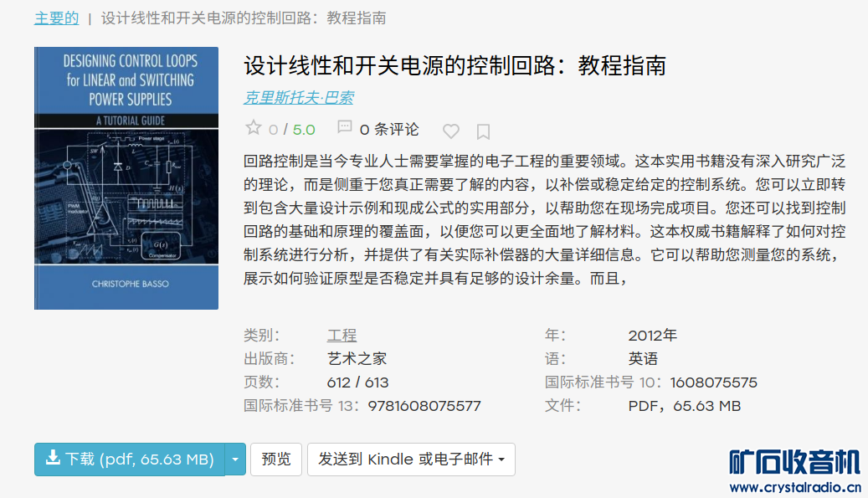The height and width of the screenshot is (498, 868).
Task: Click the file info PDF, 65.63 MB
Action: (684, 406)
